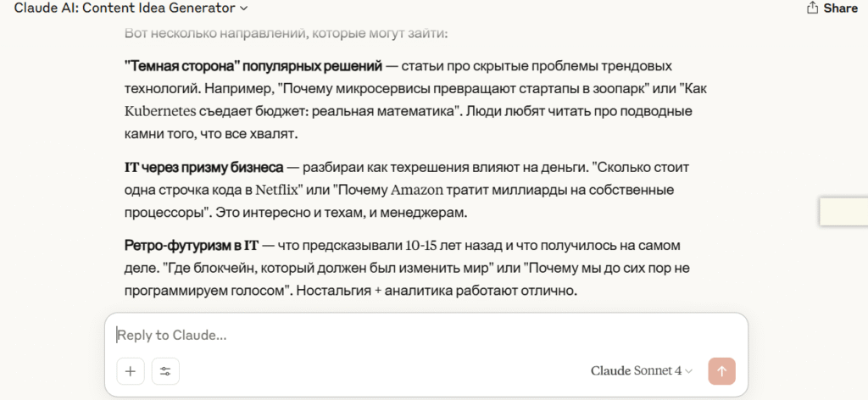Click the Ретро-футуризм в IT heading

(x=192, y=245)
